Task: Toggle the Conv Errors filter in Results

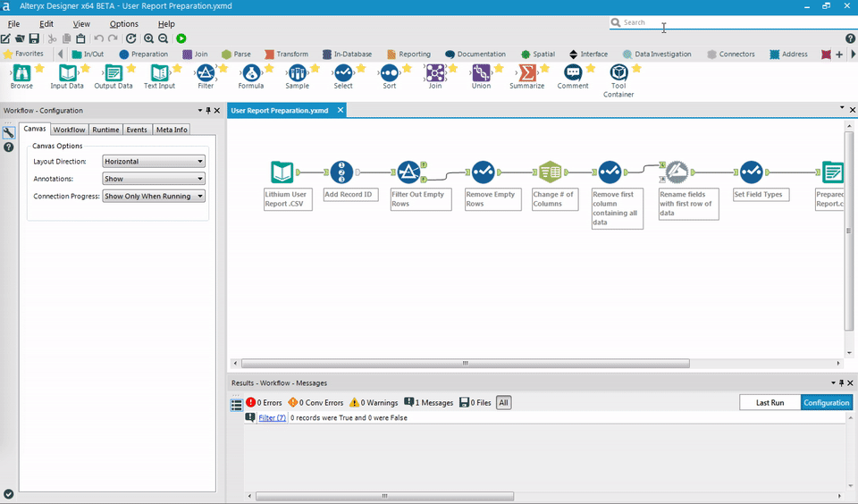Action: tap(315, 403)
